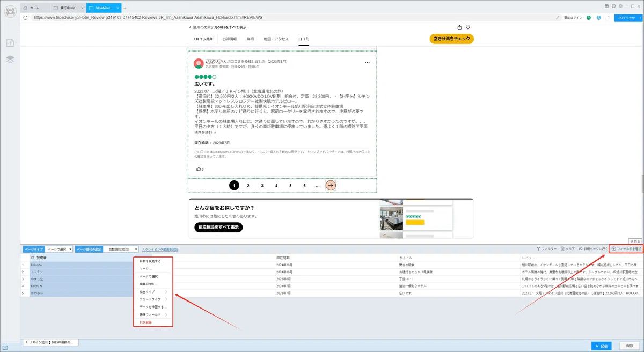Click the フィールドを追加 button
This screenshot has width=644, height=352.
pyautogui.click(x=627, y=249)
